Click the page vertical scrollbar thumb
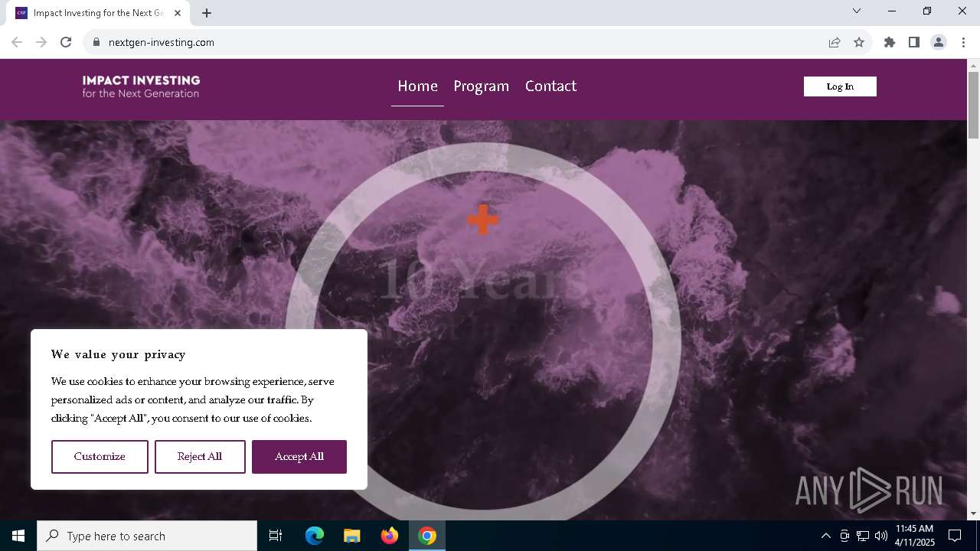 tap(973, 105)
